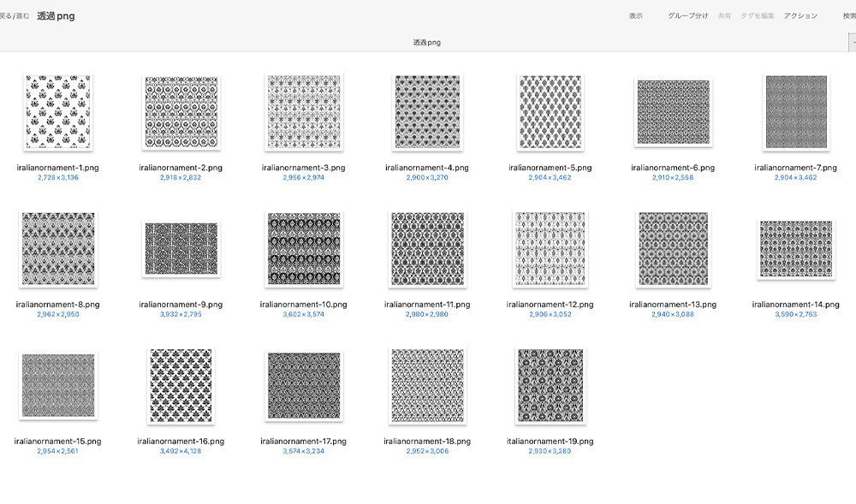Viewport: 856px width, 504px height.
Task: Click the 3,602×3,574 dimensions label
Action: (x=304, y=314)
